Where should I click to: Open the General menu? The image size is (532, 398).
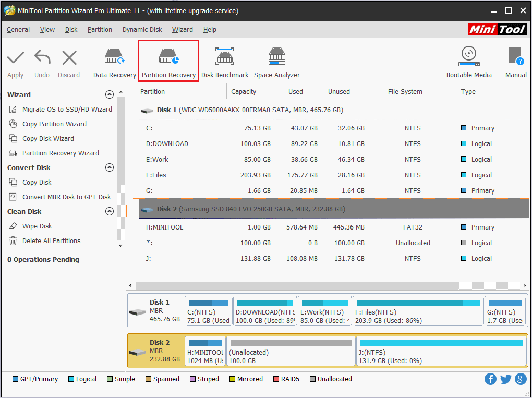(x=18, y=30)
